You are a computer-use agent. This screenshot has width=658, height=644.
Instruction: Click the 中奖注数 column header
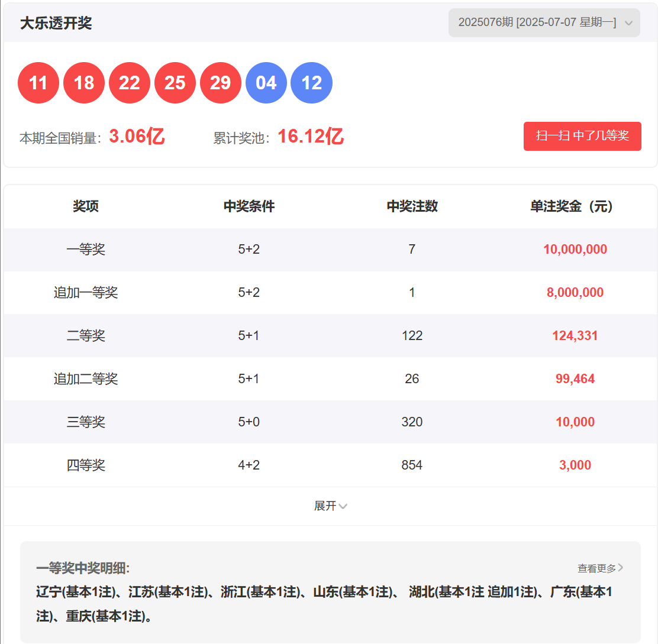412,206
